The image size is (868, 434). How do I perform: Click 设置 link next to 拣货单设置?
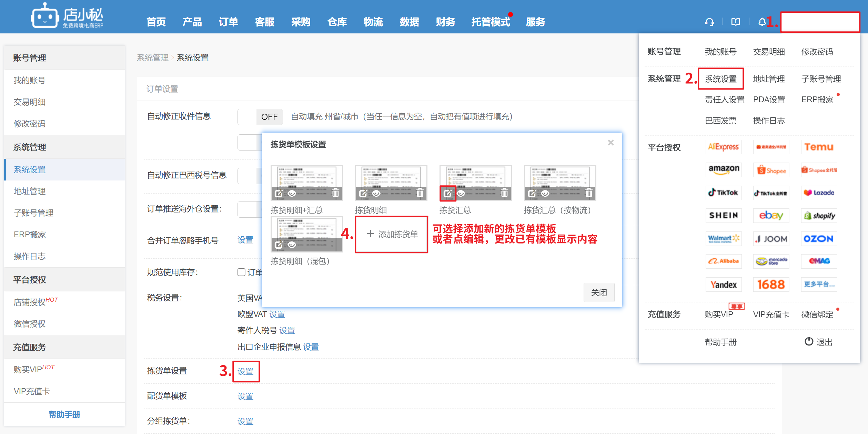[245, 371]
